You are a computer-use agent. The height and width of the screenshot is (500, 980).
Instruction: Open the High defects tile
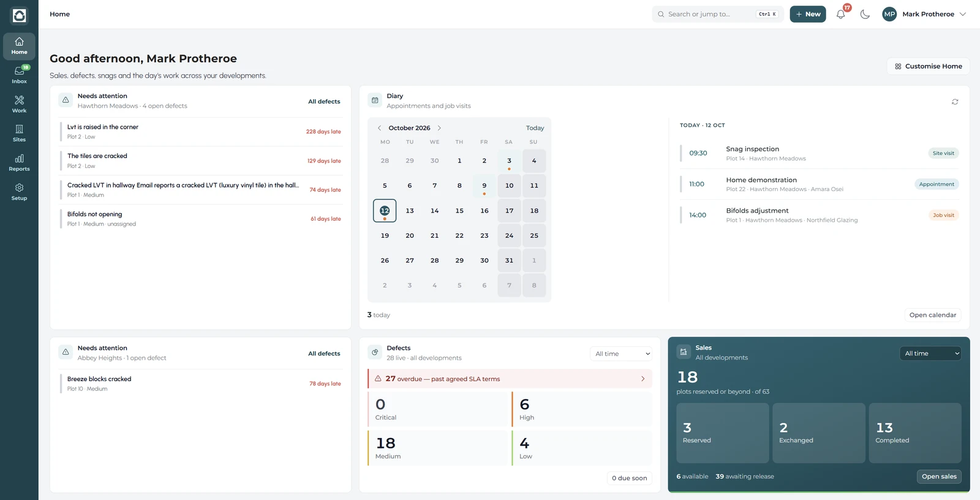tap(582, 409)
